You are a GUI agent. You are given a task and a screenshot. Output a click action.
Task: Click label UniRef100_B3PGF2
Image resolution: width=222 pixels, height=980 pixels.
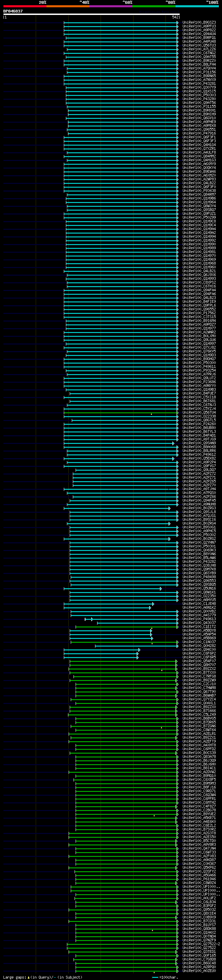pos(199,906)
